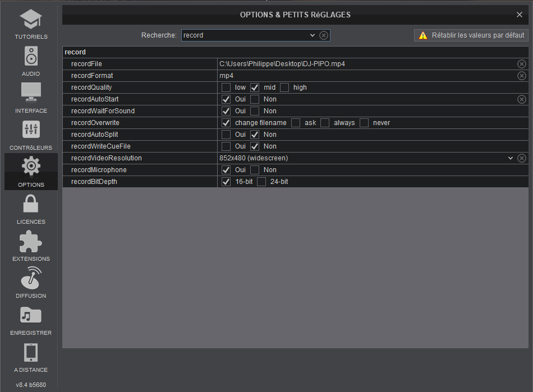The image size is (533, 392).
Task: Click Rétablir les valeurs par défaut
Action: tap(471, 35)
